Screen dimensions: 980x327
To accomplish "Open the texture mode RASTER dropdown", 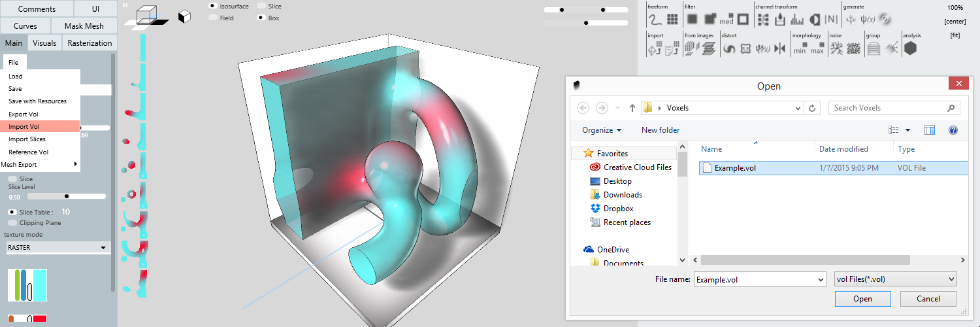I will click(x=57, y=248).
